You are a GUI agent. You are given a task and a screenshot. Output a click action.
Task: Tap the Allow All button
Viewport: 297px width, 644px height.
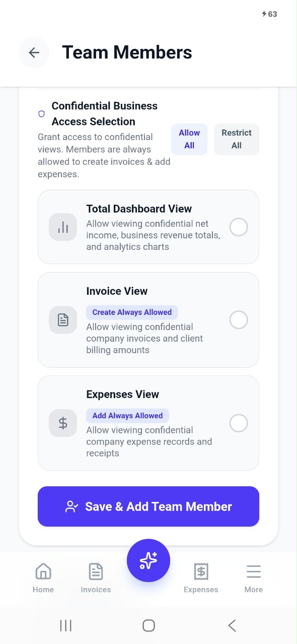coord(189,139)
